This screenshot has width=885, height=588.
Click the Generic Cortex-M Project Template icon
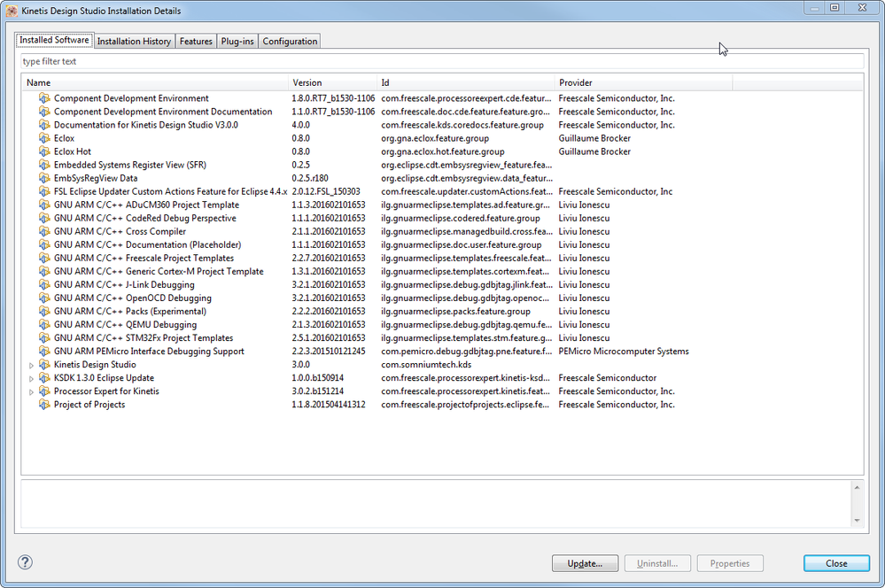pyautogui.click(x=44, y=272)
